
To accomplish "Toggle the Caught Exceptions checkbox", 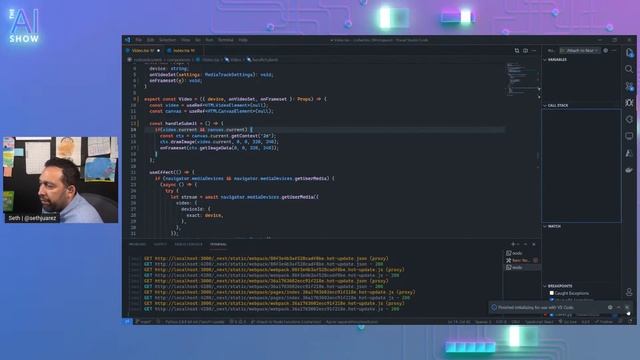I will click(x=551, y=293).
